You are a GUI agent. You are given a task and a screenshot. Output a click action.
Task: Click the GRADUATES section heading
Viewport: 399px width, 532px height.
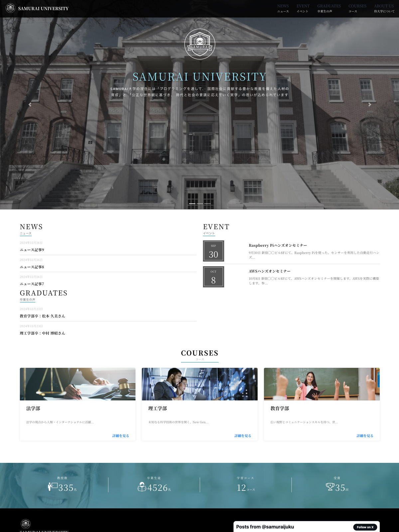click(x=44, y=293)
